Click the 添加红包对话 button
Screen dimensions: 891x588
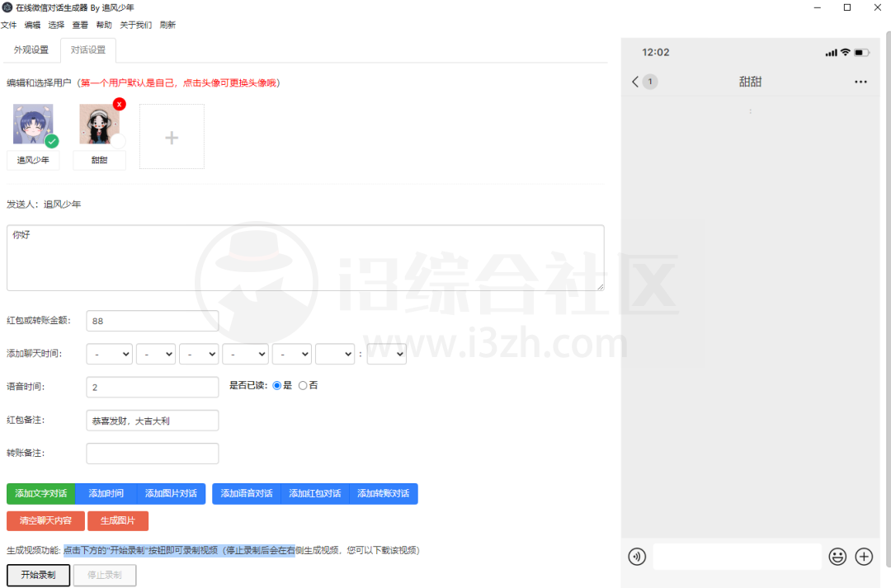[x=315, y=494]
